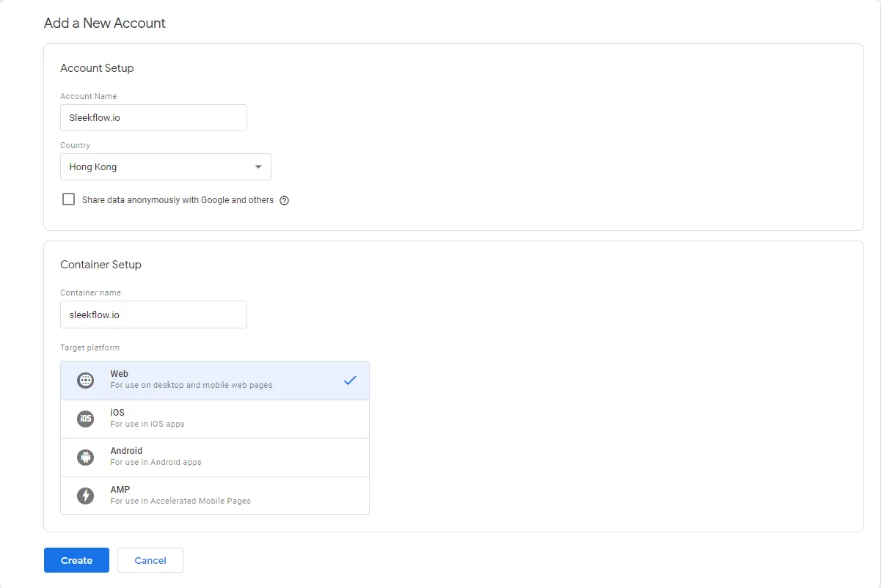Click the 'For use in Android apps' row
This screenshot has height=588, width=881.
click(x=214, y=461)
